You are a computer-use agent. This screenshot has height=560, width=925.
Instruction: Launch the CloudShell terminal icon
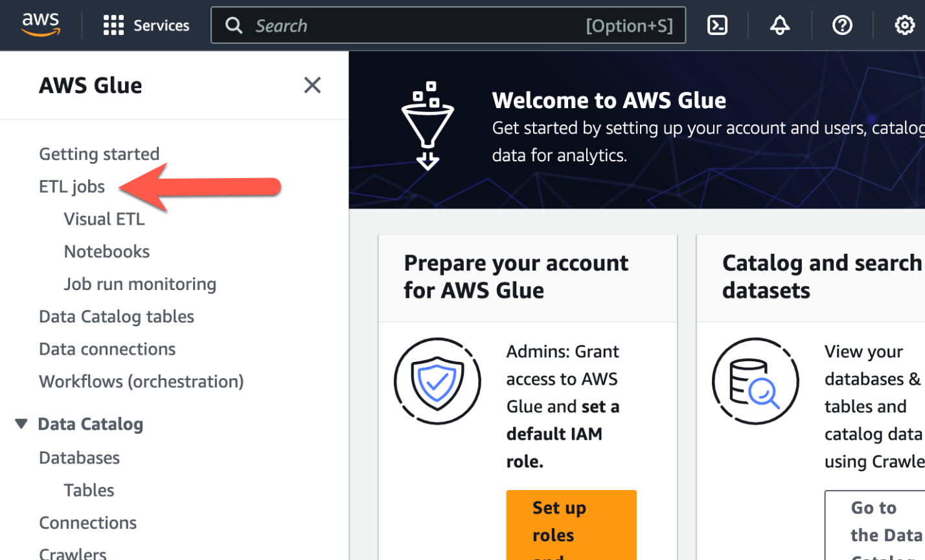click(717, 25)
